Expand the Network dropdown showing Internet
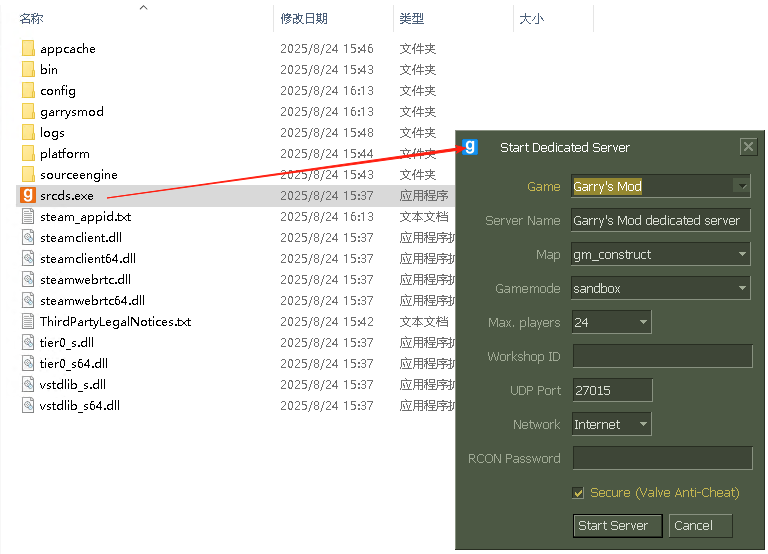Viewport: 768px width, 554px height. pyautogui.click(x=611, y=424)
